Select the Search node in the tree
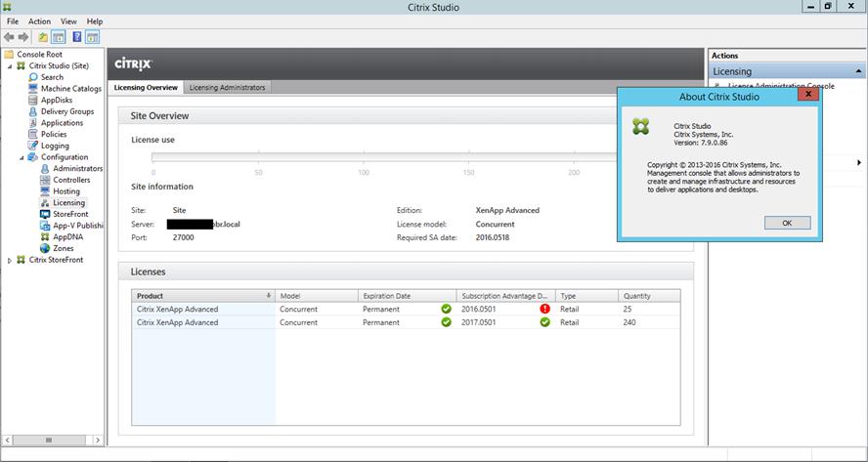 click(x=52, y=77)
